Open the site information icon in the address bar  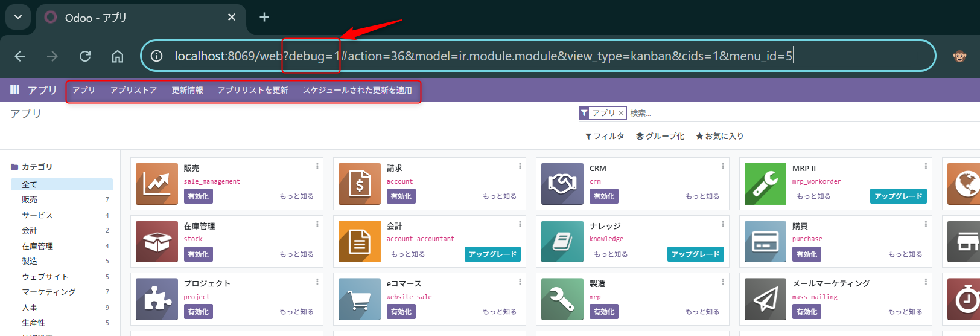pos(157,56)
